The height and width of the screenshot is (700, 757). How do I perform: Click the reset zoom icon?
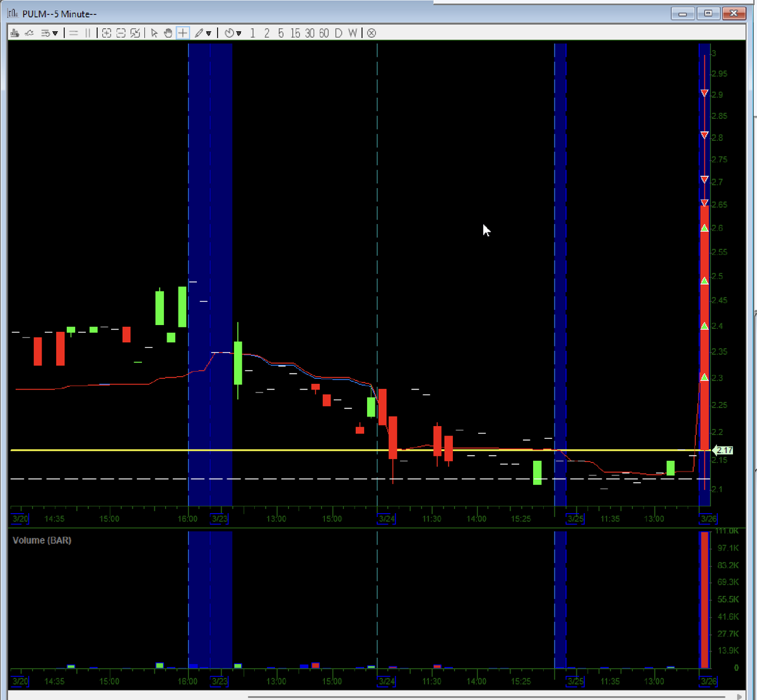(134, 33)
